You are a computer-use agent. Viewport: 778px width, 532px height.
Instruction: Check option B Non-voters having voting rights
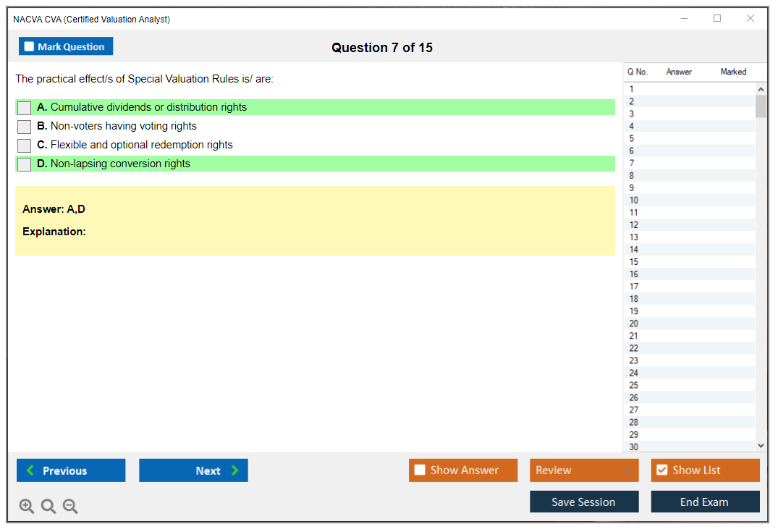coord(24,127)
